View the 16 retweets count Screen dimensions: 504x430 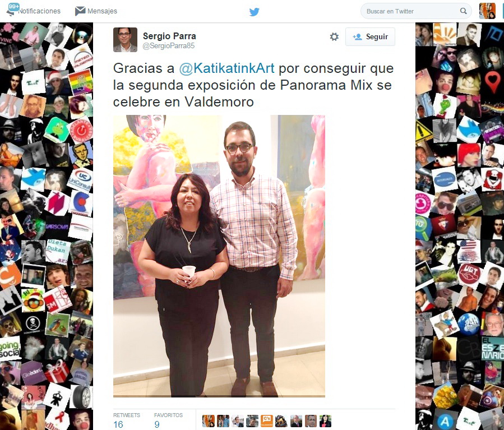coord(118,424)
